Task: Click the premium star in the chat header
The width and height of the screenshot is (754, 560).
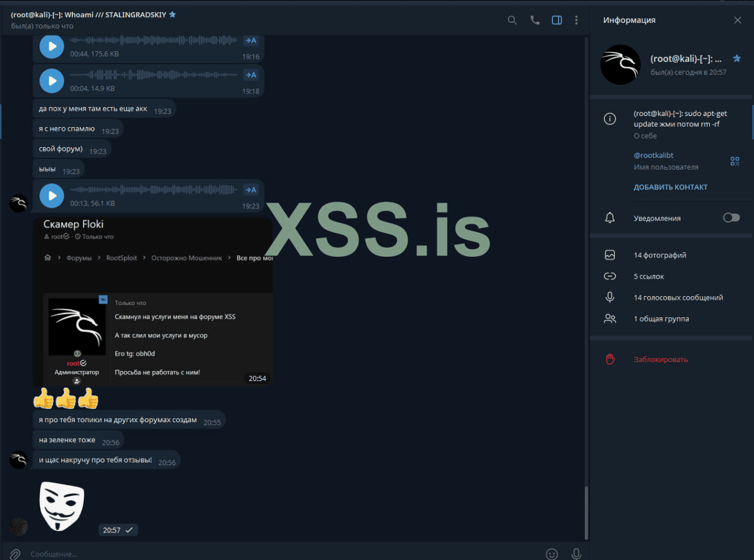Action: click(173, 15)
